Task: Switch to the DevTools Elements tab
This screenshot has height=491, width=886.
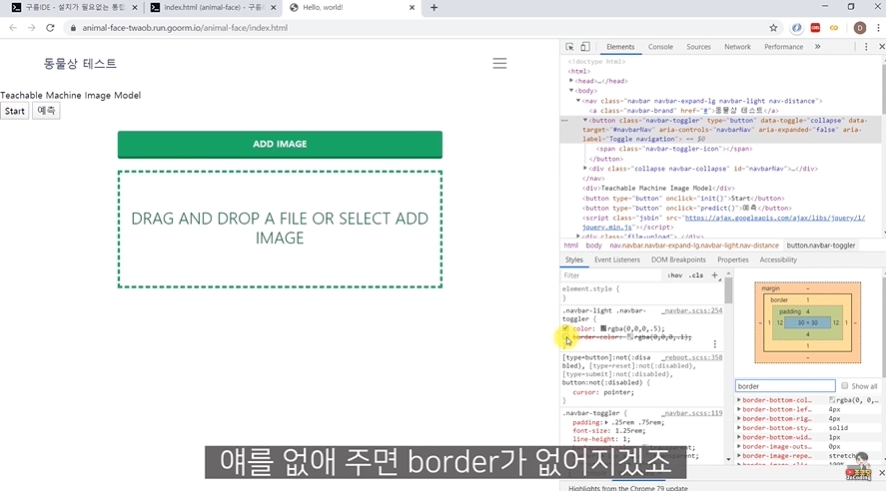Action: click(x=620, y=47)
